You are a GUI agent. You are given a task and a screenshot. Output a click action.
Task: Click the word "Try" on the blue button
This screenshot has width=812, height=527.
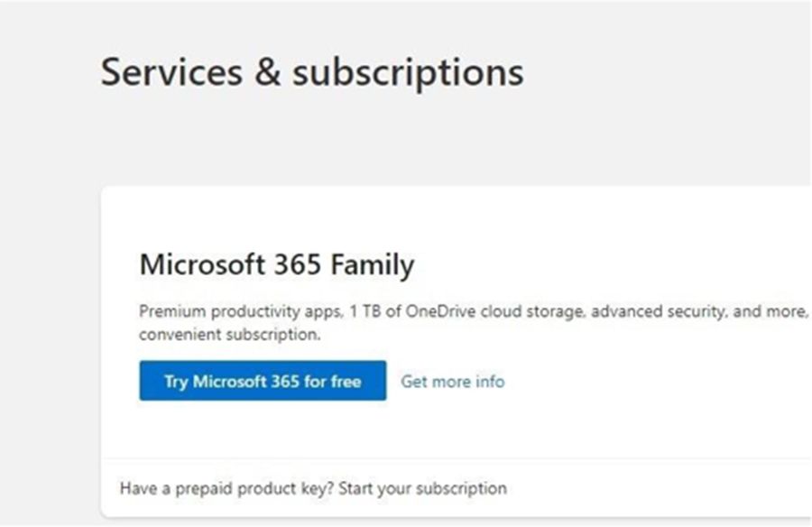(175, 381)
